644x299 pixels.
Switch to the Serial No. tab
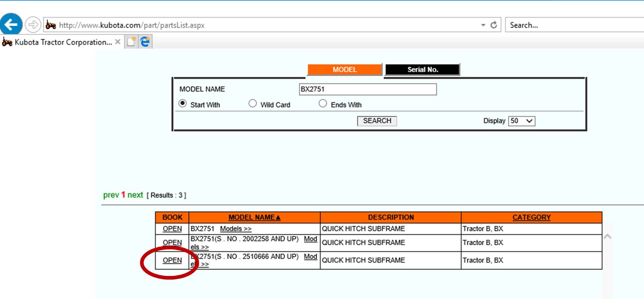[422, 69]
